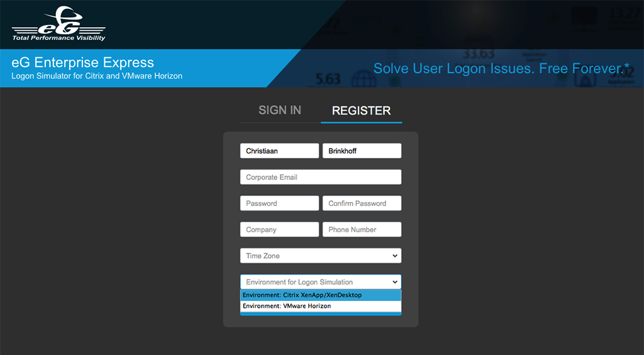Focus the Corporate Email field
This screenshot has width=644, height=355.
click(x=321, y=177)
